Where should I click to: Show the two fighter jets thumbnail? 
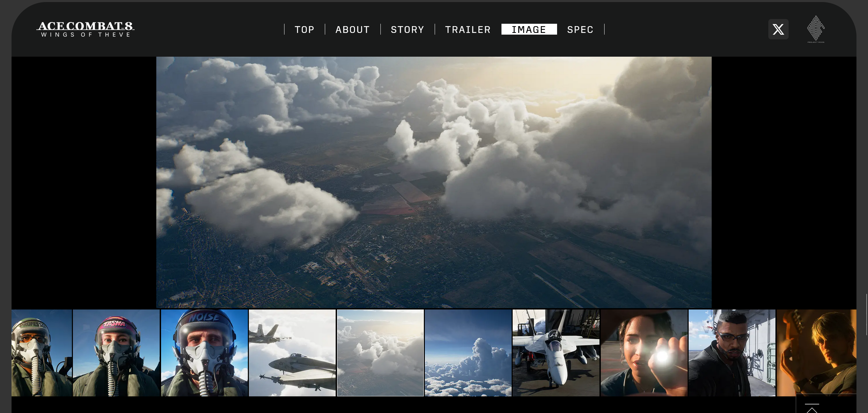(x=292, y=353)
